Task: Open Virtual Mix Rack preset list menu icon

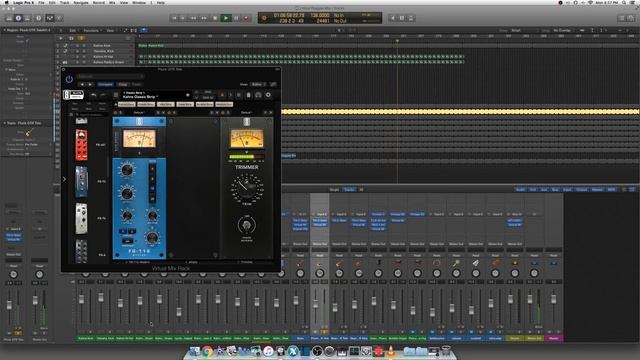Action: [116, 95]
